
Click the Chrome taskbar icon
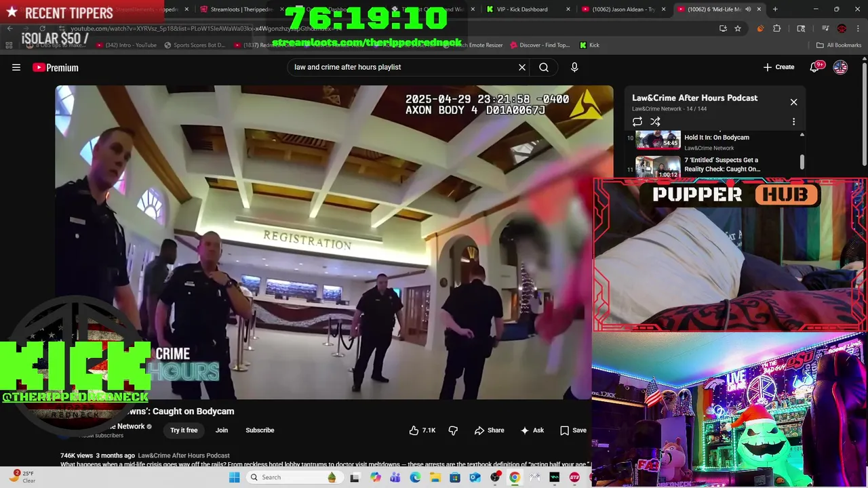click(515, 478)
